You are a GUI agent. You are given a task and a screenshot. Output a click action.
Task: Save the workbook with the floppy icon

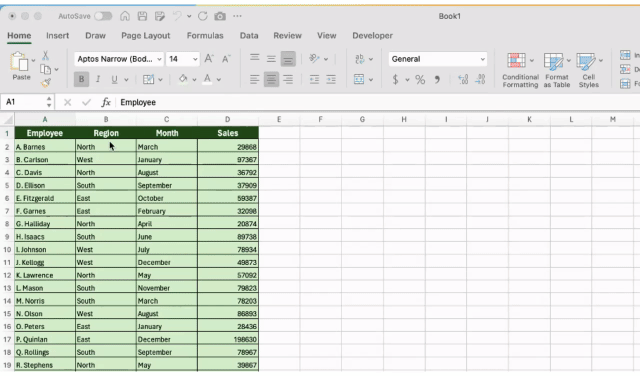click(x=142, y=16)
